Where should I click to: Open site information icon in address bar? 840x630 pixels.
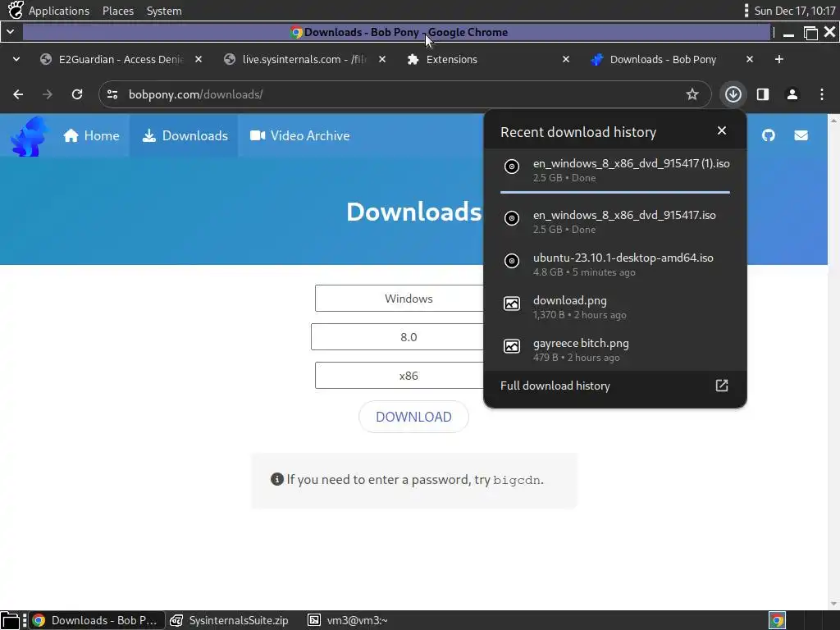[x=112, y=94]
